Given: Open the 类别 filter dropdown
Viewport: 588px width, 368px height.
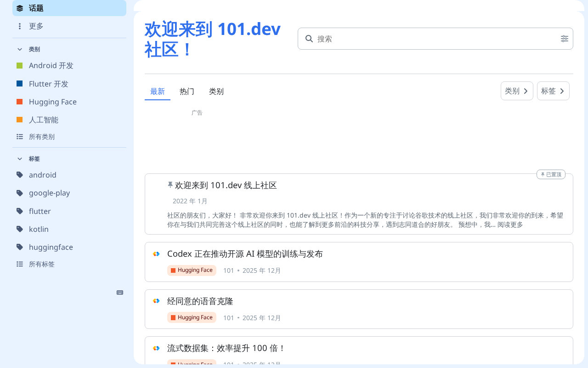Looking at the screenshot, I should tap(516, 91).
